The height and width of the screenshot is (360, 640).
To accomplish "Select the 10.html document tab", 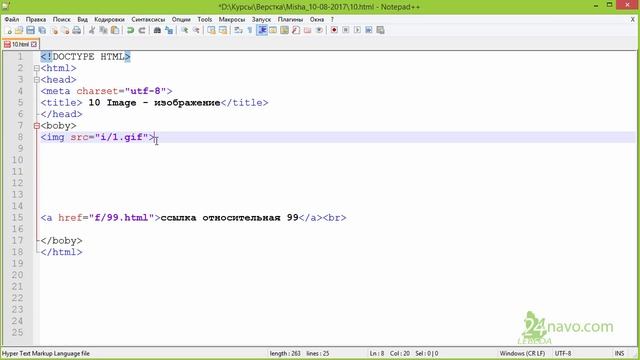I will coord(20,44).
